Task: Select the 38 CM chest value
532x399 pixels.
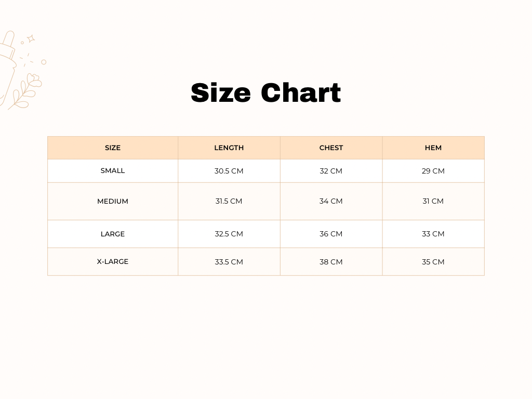Action: [x=331, y=262]
